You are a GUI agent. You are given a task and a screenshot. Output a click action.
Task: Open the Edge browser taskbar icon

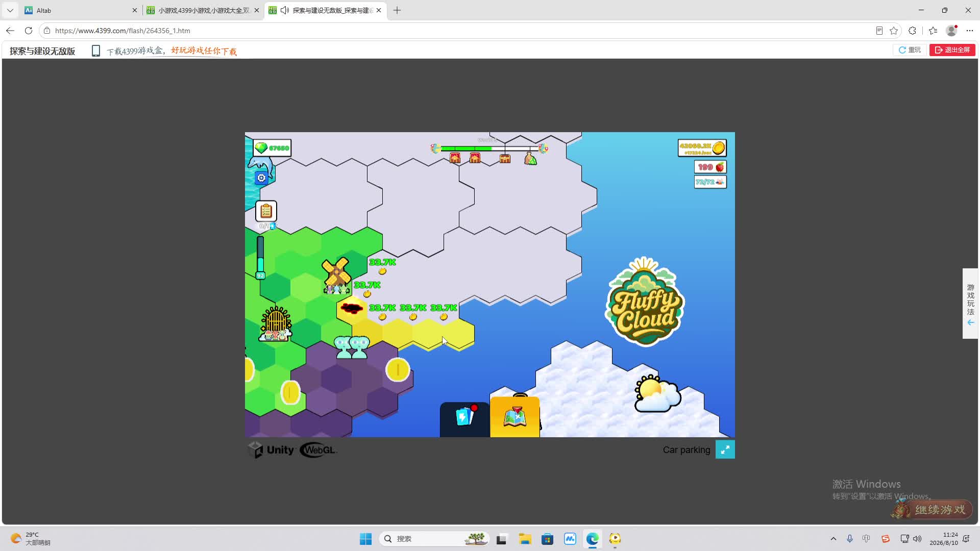point(592,539)
